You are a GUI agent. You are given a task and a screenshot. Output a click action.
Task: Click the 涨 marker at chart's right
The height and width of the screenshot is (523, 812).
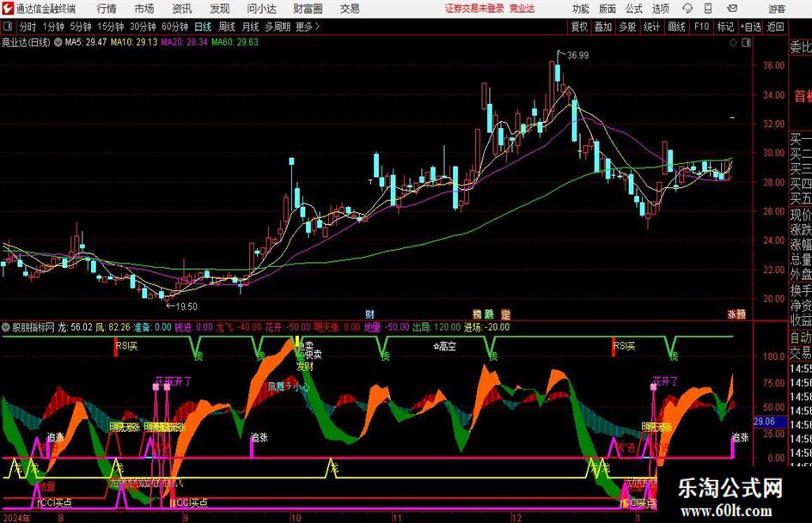coord(732,314)
